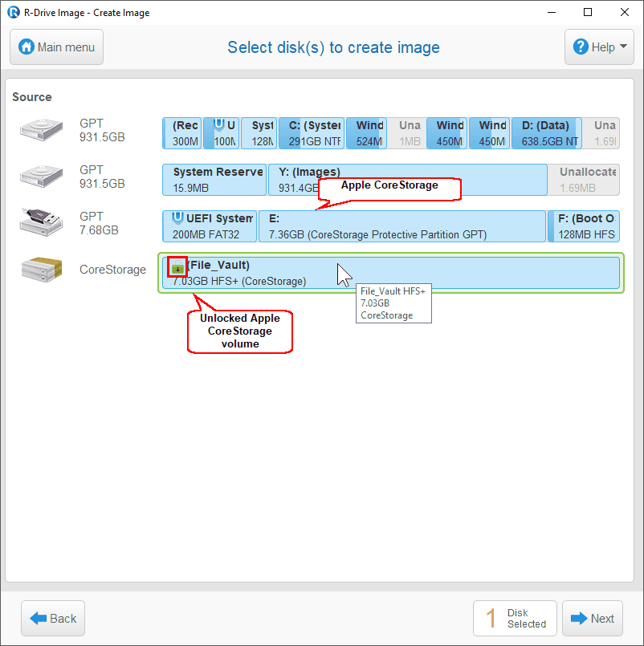The width and height of the screenshot is (644, 646).
Task: Select the U 100M EFI partition
Action: pos(221,133)
